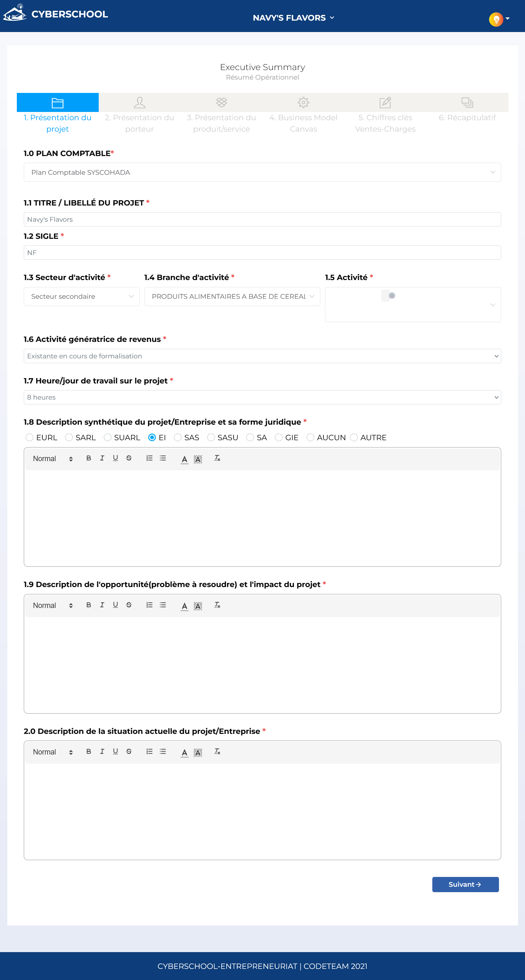Open the Heure/jour de travail dropdown
The height and width of the screenshot is (980, 525).
click(x=262, y=397)
